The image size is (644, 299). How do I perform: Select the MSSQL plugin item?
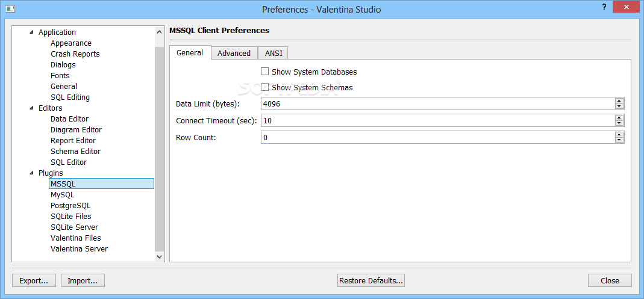[x=101, y=183]
